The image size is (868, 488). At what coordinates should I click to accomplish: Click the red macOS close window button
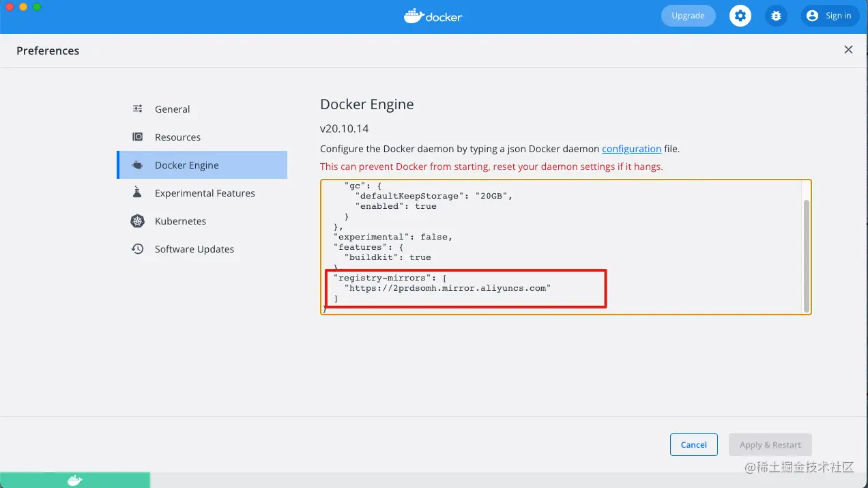[10, 7]
